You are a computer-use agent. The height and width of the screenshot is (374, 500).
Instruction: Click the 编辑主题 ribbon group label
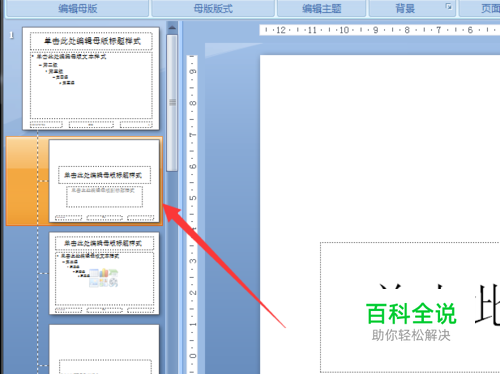pos(322,8)
